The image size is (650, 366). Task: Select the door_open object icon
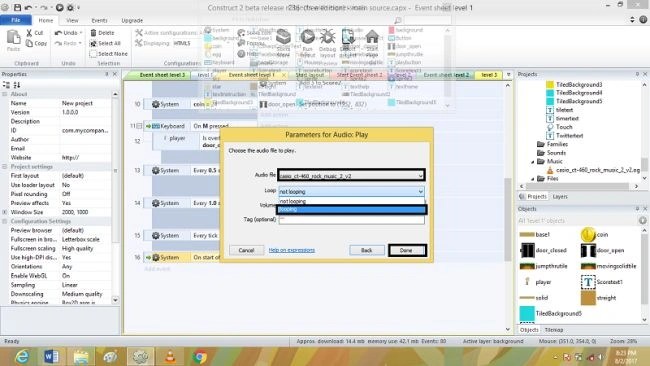coord(588,250)
